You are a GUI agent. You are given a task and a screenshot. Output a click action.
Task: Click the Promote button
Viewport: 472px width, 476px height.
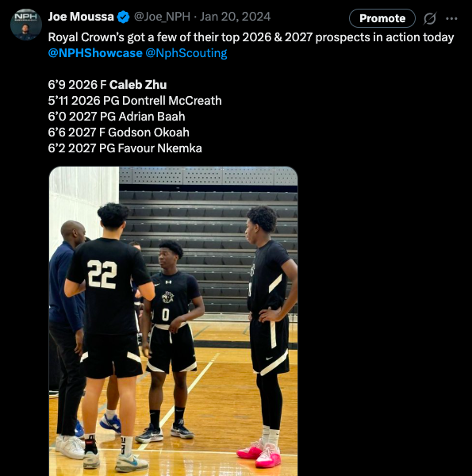[382, 18]
